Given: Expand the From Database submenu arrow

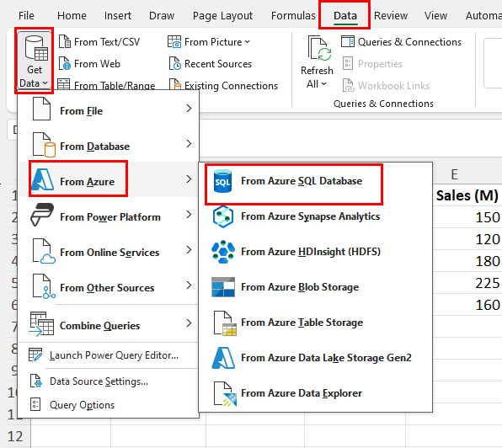Looking at the screenshot, I should (x=189, y=144).
